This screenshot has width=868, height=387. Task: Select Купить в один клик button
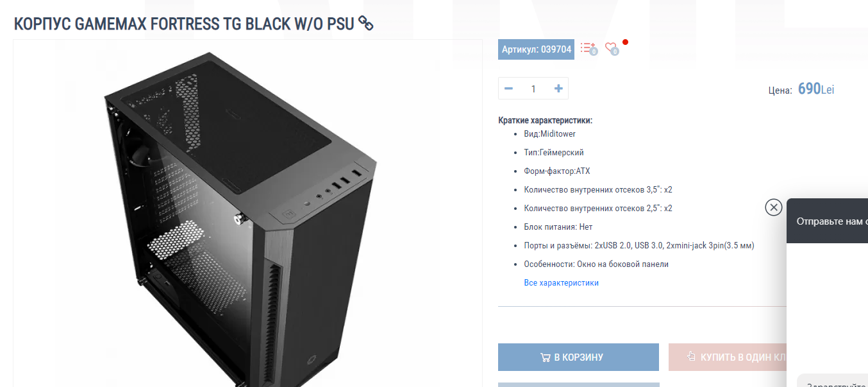coord(728,357)
